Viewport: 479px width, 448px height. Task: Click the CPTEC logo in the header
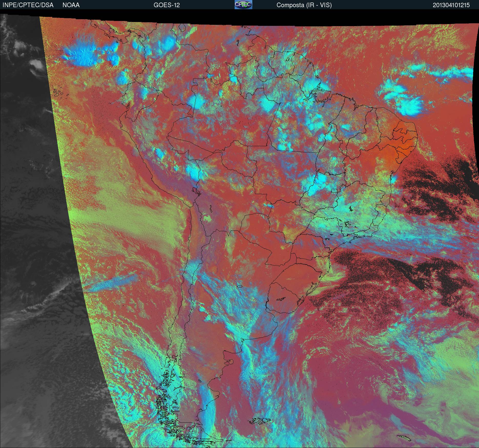(243, 5)
